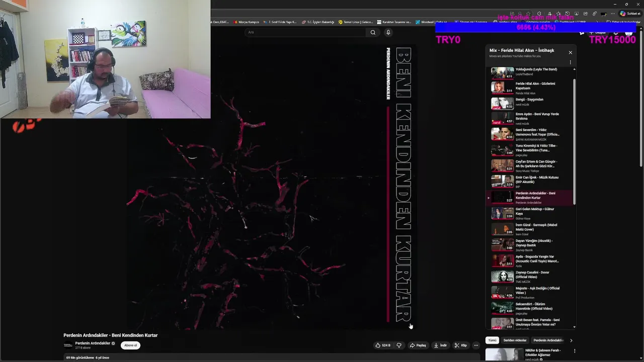Close the Mix playlist panel

570,52
